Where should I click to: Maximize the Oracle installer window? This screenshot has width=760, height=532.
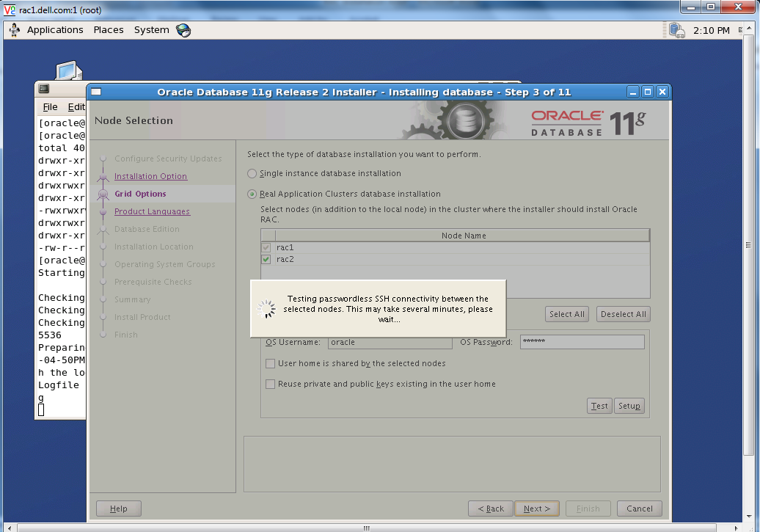(648, 92)
